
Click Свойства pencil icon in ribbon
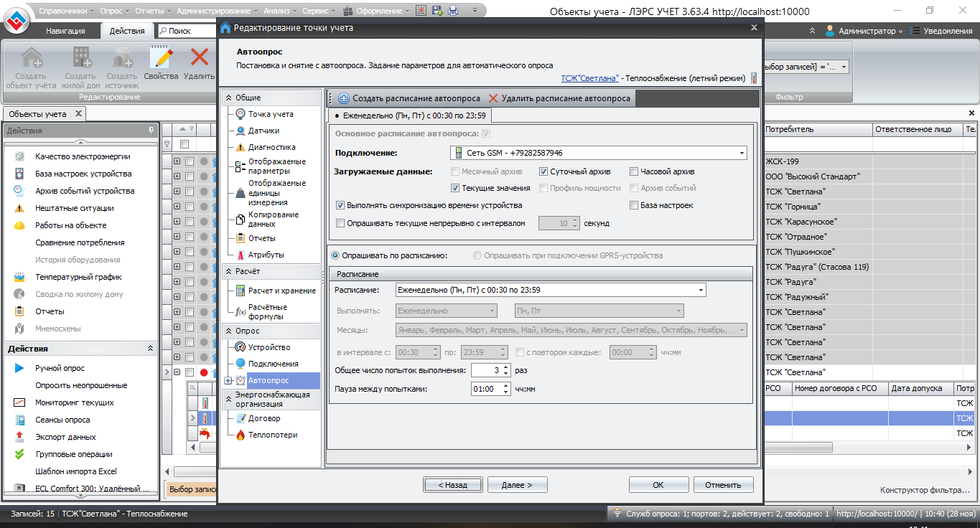[x=161, y=59]
